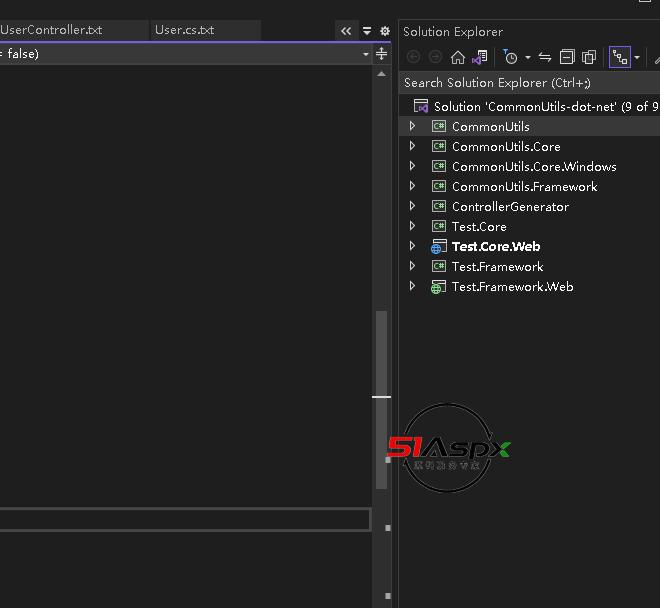
Task: Expand the Test.Framework.Web project
Action: click(x=412, y=286)
